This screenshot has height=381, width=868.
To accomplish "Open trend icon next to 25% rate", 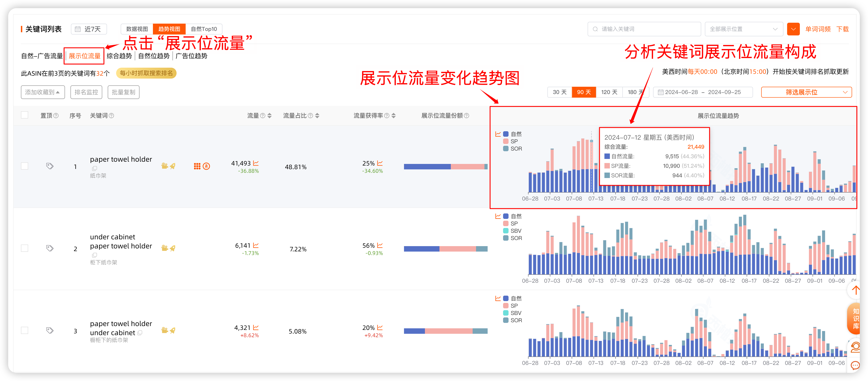I will 380,163.
